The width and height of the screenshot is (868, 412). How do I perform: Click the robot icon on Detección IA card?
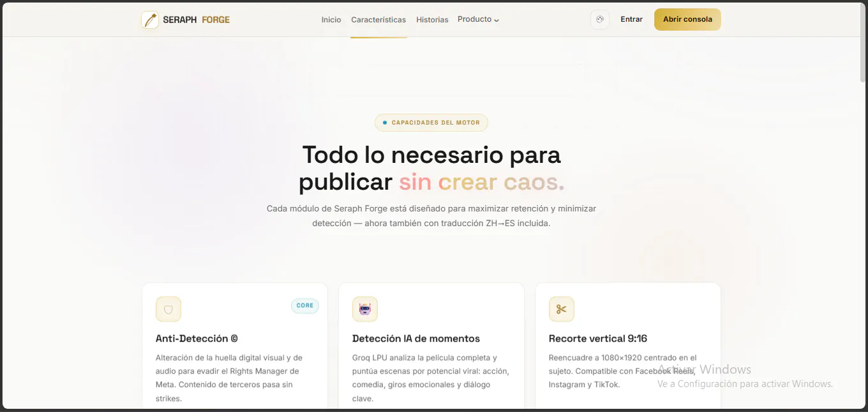[x=365, y=309]
